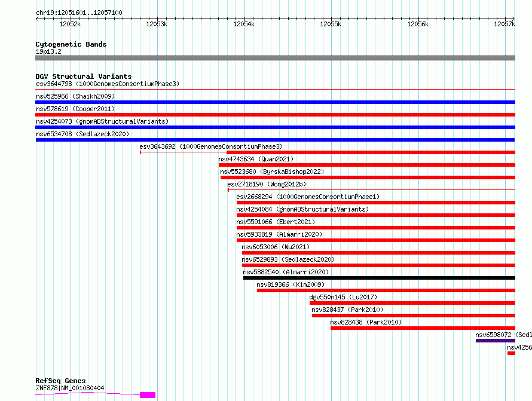
Task: Open the ZNF878|NM_001080404 gene label
Action: tap(70, 388)
